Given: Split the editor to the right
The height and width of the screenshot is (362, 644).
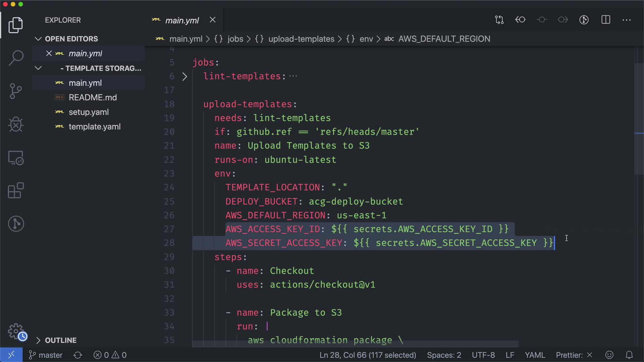Looking at the screenshot, I should [x=605, y=20].
